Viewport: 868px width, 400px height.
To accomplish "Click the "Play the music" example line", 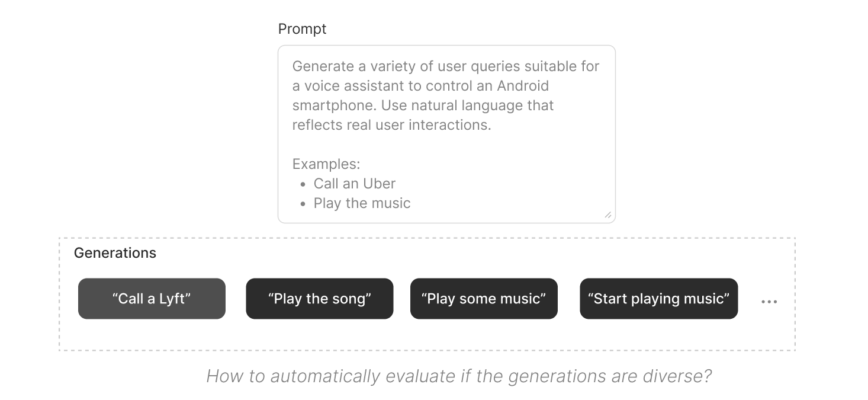I will point(362,203).
